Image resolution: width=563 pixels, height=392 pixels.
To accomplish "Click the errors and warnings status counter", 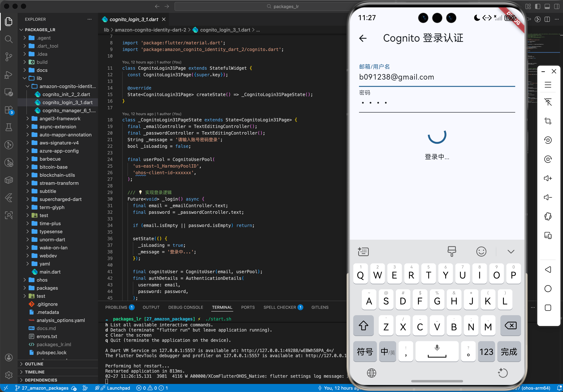I will pos(152,388).
